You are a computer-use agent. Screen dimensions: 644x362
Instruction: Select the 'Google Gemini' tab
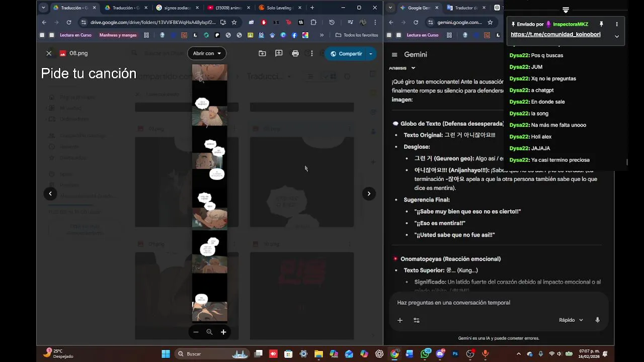coord(419,8)
